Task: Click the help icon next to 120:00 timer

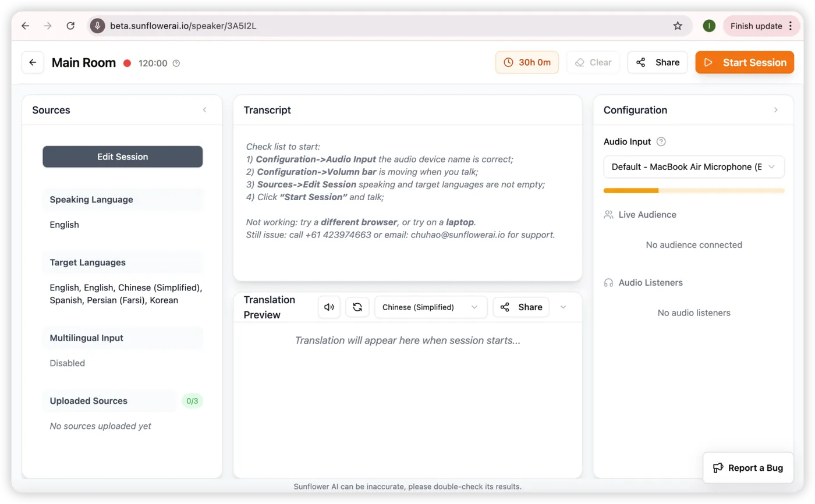Action: coord(176,63)
